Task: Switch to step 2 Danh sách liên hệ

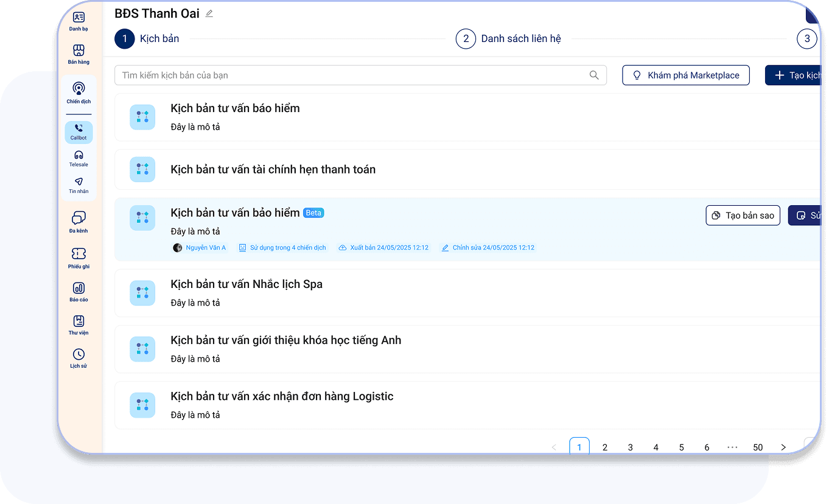Action: 520,38
